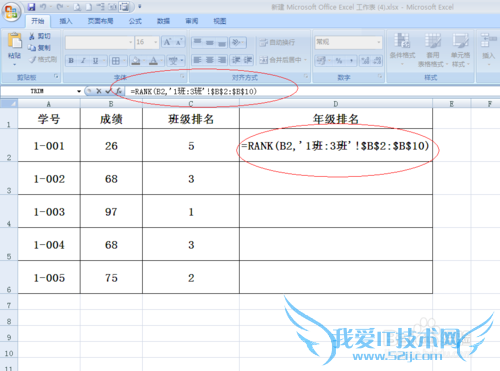Screen dimensions: 500x371
Task: Decrease font size with the small A
Action: click(179, 42)
